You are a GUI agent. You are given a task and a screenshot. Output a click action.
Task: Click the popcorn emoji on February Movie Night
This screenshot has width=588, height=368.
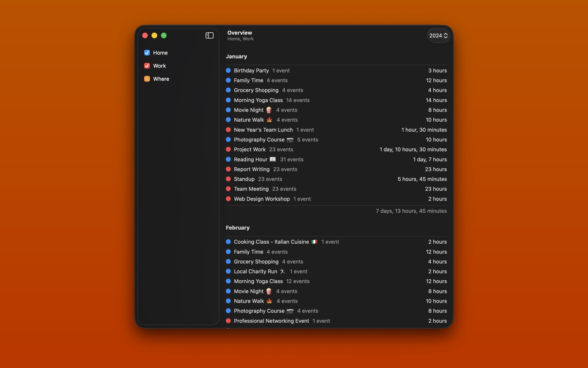[269, 291]
